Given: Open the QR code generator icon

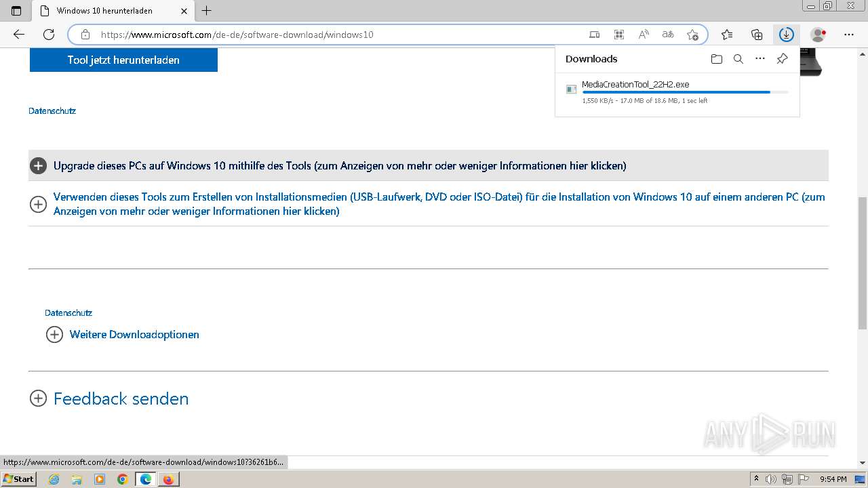Looking at the screenshot, I should 619,35.
